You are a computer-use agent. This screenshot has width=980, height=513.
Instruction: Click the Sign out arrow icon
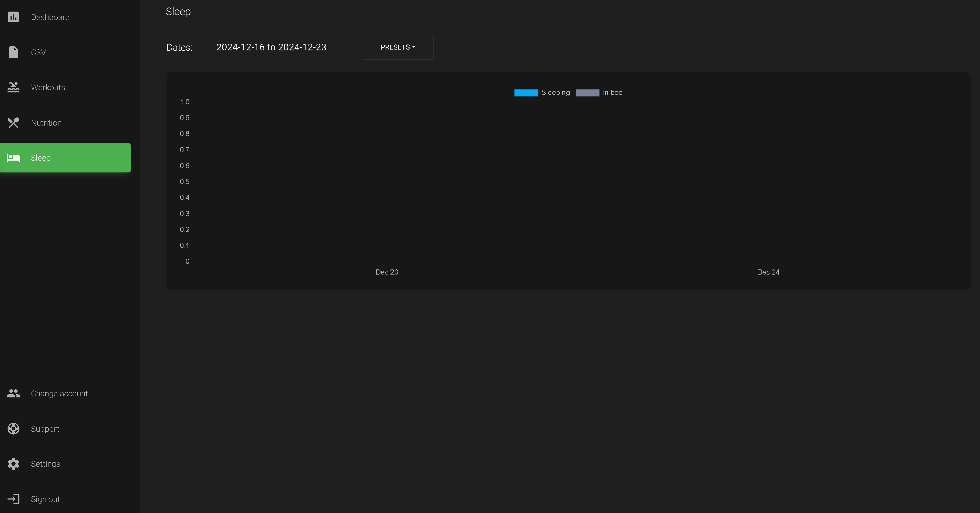pyautogui.click(x=13, y=499)
